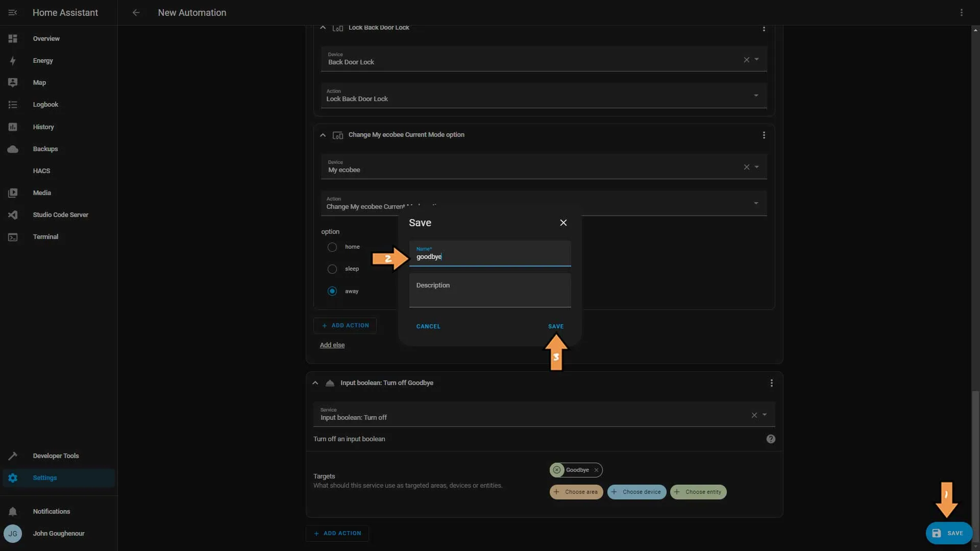Screen dimensions: 980x551
Task: Collapse the sidebar with the hamburger icon
Action: 13,12
